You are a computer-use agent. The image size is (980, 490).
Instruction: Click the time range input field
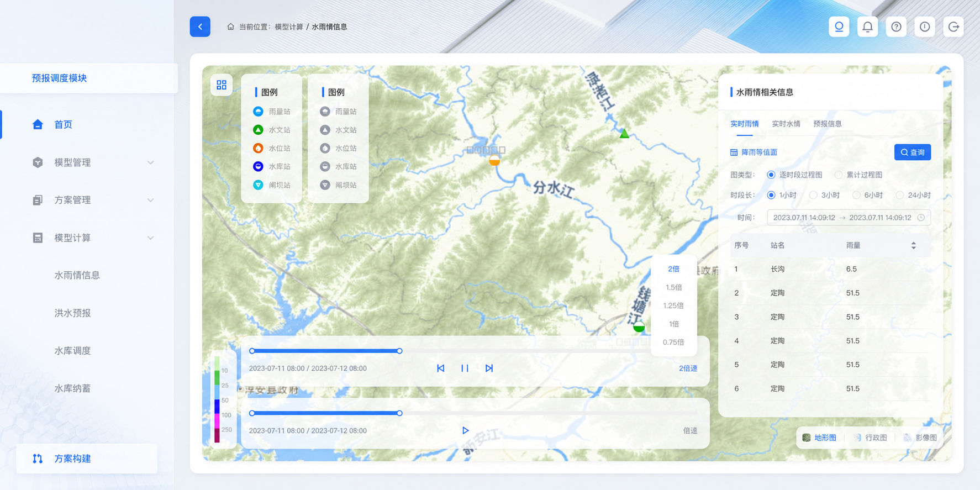tap(849, 218)
